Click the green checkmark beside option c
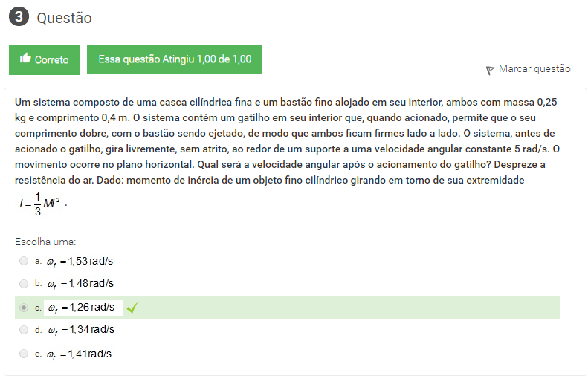Screen dimensions: 588x376 132,307
